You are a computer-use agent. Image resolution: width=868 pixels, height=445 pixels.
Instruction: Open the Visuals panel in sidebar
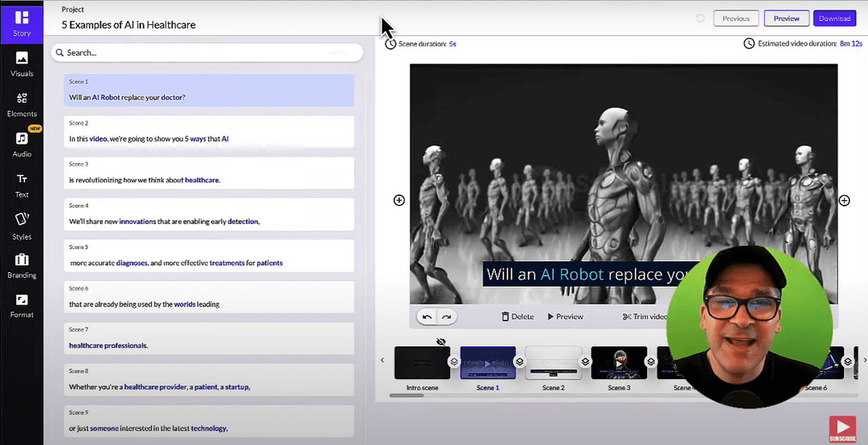coord(22,63)
